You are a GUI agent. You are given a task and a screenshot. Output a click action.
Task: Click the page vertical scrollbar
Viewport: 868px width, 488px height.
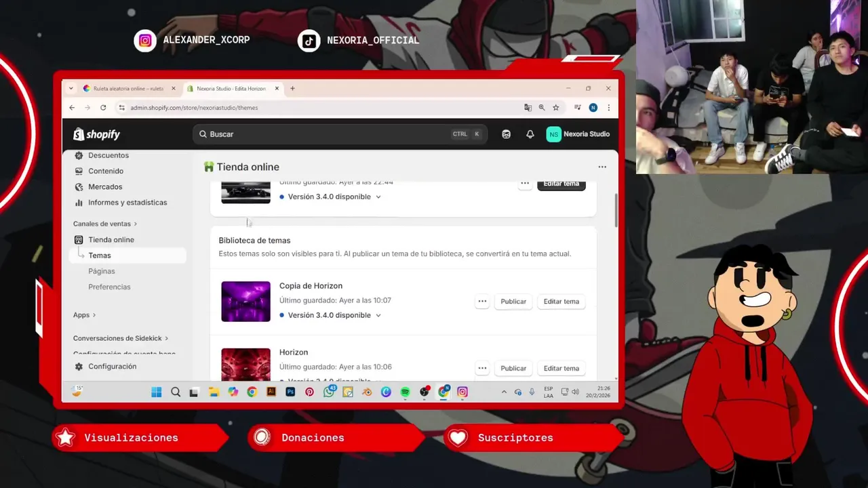point(616,210)
